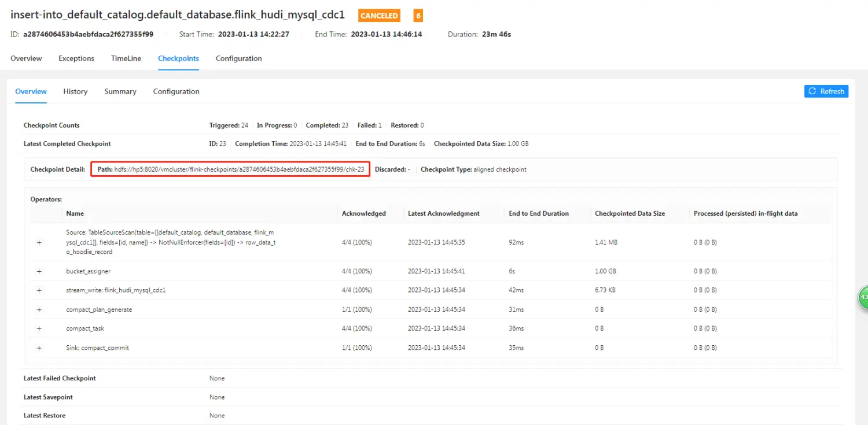Click the 36ms duration value
Screen dimensions: 868x425
516,328
